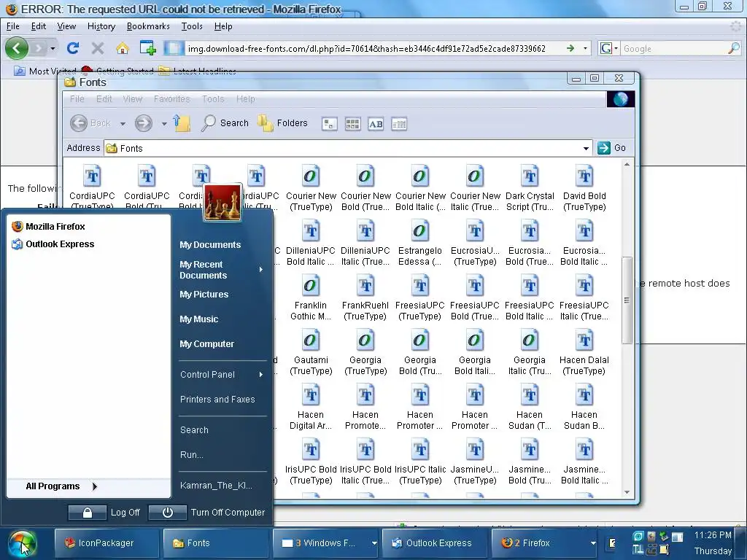Switch to list view in Fonts toolbar

[x=352, y=124]
